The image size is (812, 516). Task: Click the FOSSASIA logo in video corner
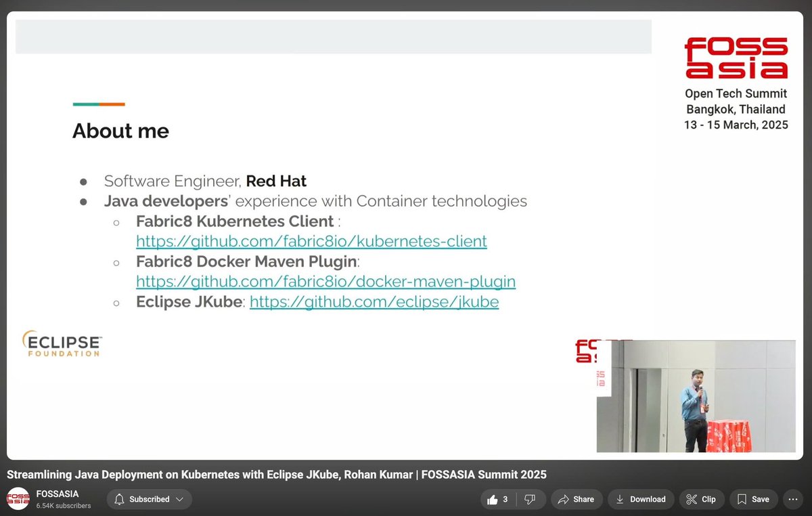click(736, 58)
